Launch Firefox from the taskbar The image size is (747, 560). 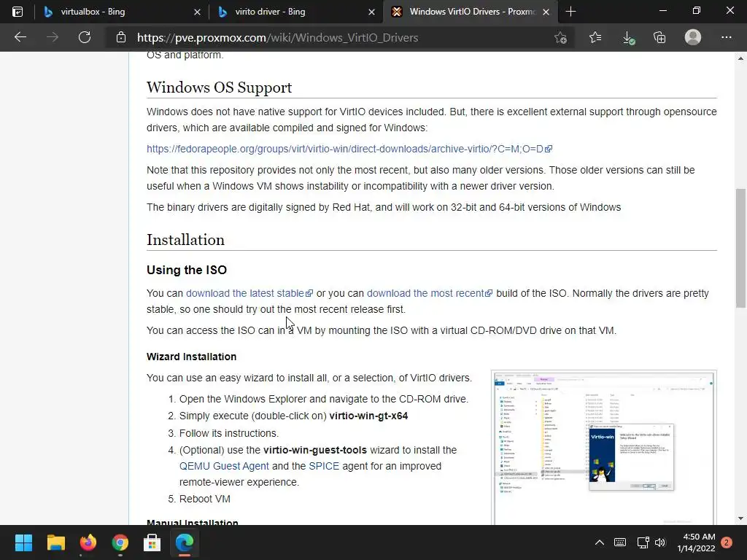click(88, 542)
